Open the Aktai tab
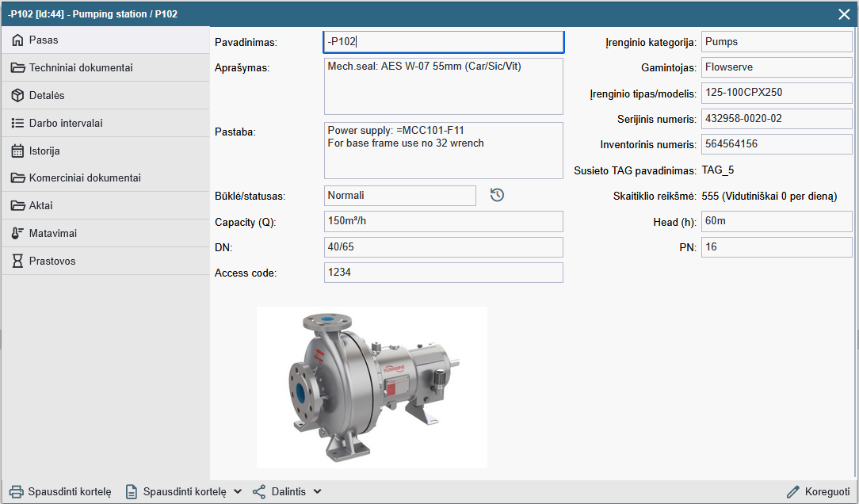The image size is (859, 504). tap(105, 206)
